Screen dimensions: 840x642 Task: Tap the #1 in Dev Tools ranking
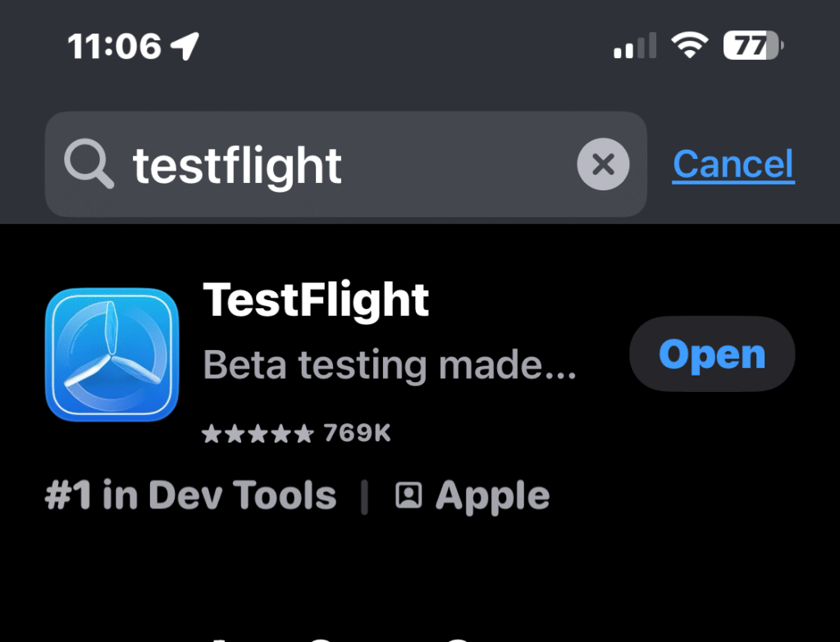pos(190,495)
